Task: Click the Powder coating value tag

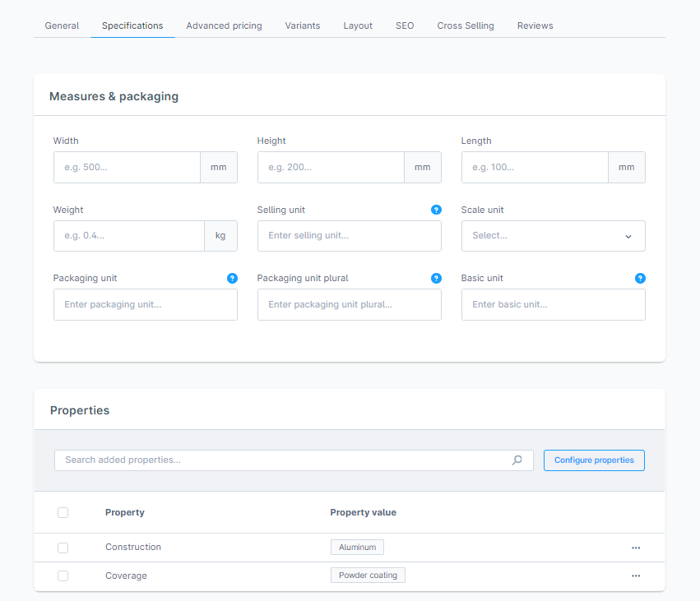Action: pyautogui.click(x=368, y=576)
